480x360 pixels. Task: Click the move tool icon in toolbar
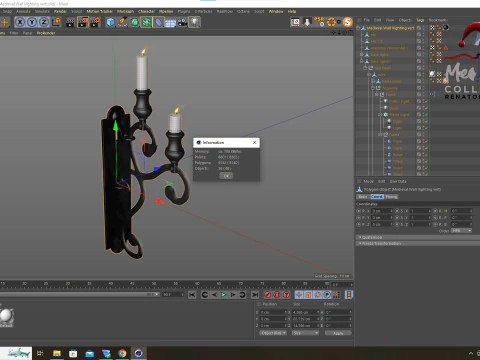click(5, 22)
